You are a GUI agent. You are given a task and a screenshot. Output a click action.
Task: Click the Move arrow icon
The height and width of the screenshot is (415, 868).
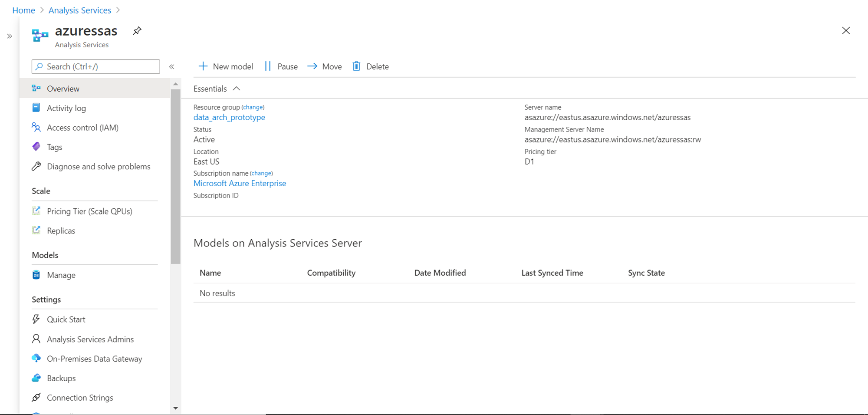pyautogui.click(x=312, y=66)
